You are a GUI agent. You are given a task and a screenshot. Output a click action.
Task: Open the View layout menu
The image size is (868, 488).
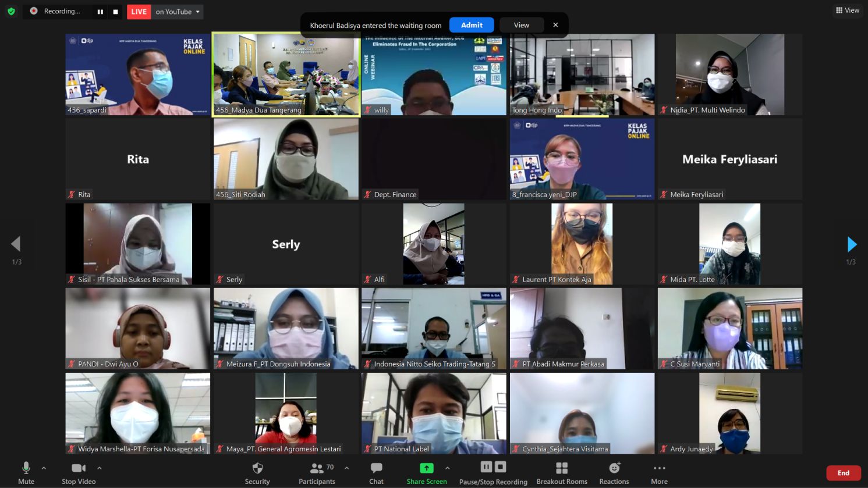847,10
